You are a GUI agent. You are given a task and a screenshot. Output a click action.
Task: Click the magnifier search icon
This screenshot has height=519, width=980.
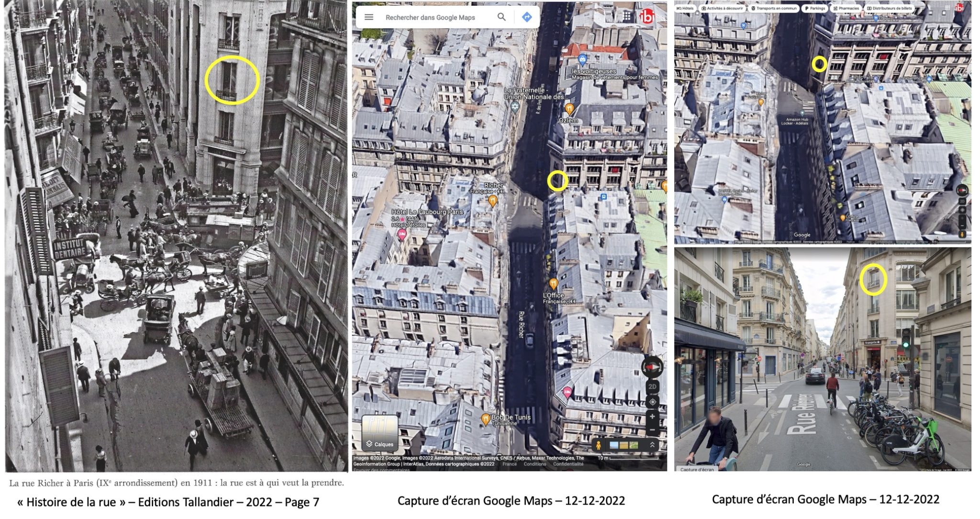pos(501,17)
